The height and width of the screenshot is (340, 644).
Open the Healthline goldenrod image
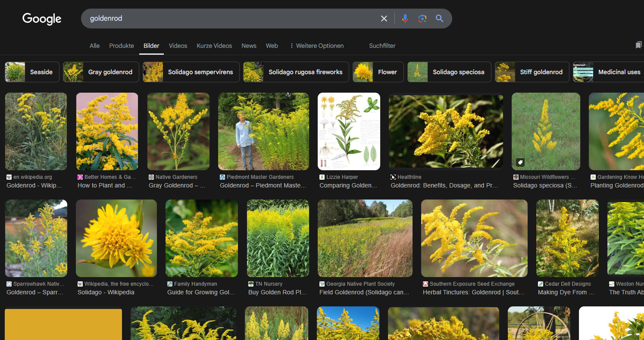coord(446,131)
